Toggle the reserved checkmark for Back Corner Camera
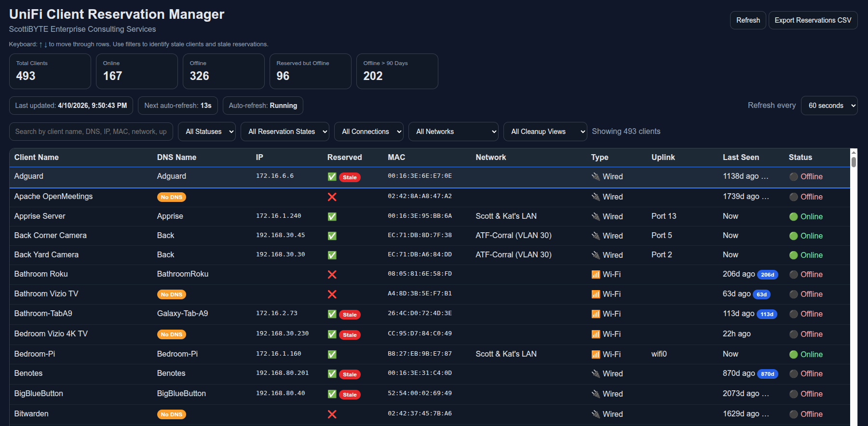Image resolution: width=868 pixels, height=426 pixels. click(x=332, y=236)
